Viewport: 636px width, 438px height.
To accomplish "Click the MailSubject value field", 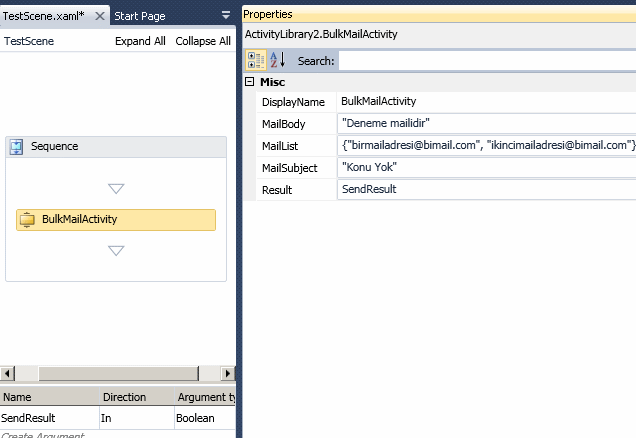I will tap(486, 167).
